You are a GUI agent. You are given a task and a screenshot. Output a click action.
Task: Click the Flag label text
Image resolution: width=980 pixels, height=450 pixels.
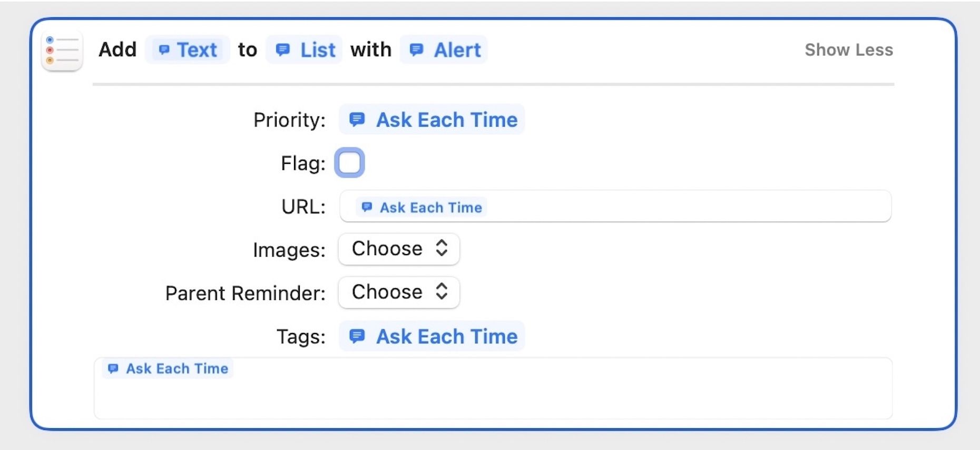point(303,163)
